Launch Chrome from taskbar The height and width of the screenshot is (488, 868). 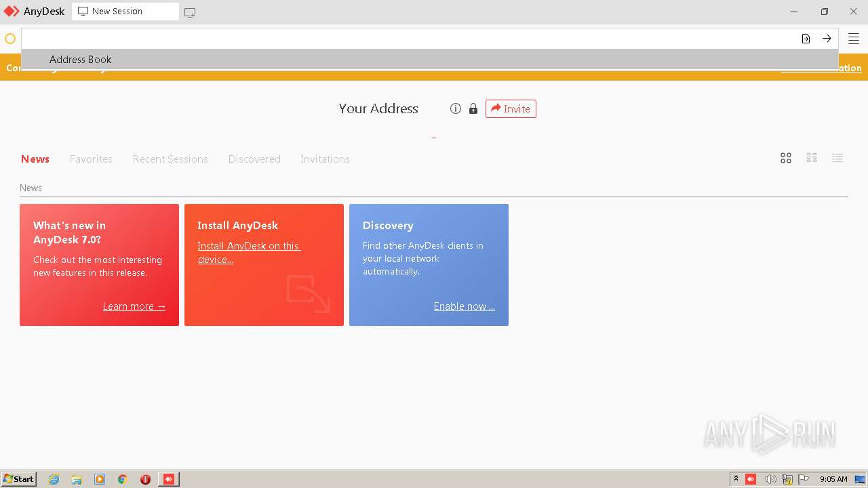tap(123, 479)
